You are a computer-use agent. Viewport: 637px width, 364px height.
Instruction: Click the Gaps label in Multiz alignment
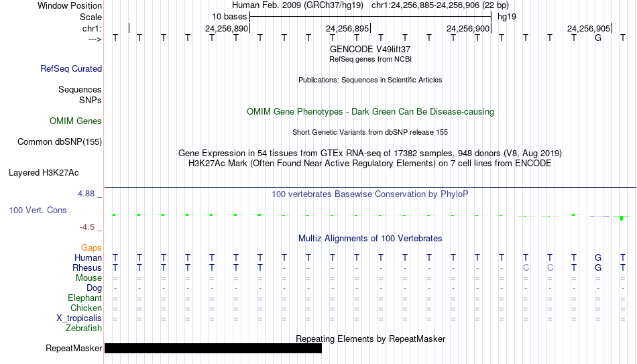pos(91,248)
